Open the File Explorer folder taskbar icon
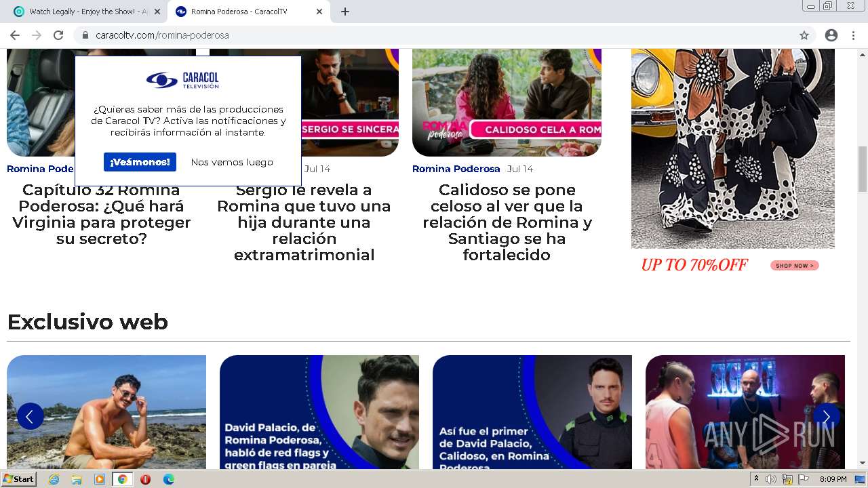 point(77,479)
